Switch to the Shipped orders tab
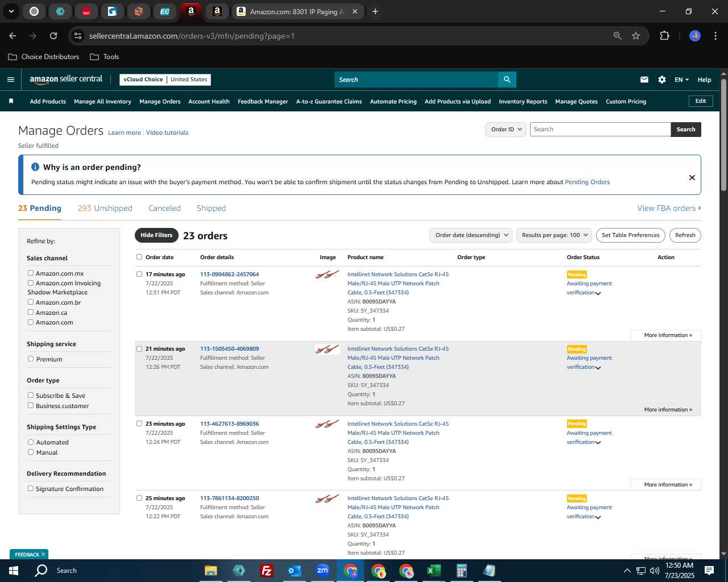 (211, 208)
